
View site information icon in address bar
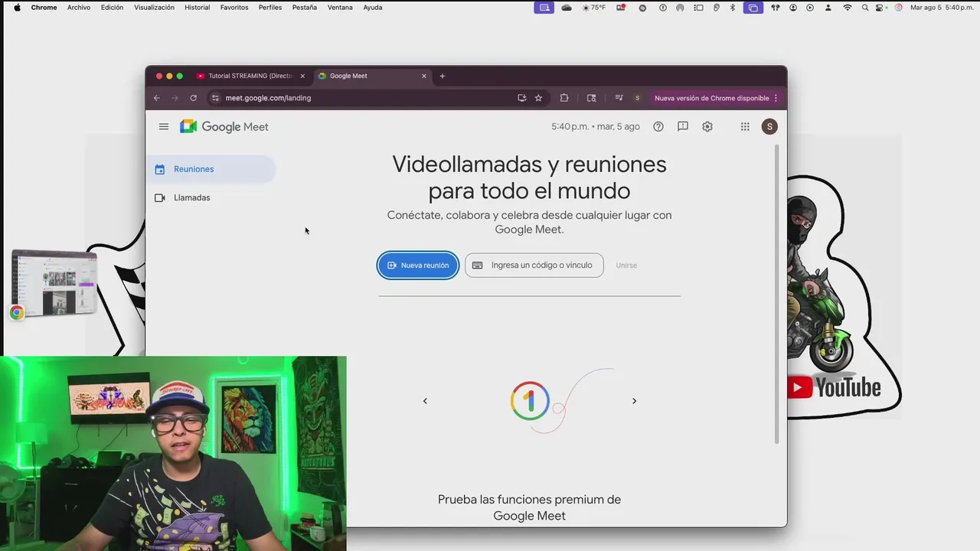pos(215,98)
